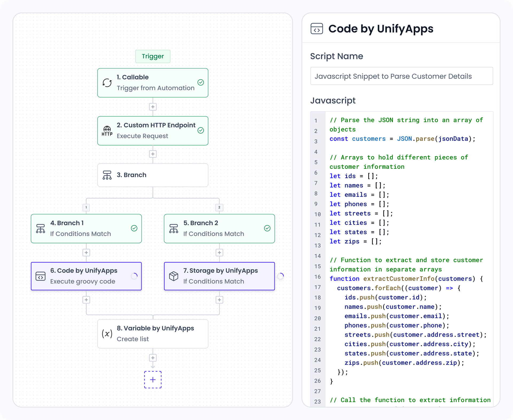Click the branch icon inside Branch 1 node

tap(40, 229)
